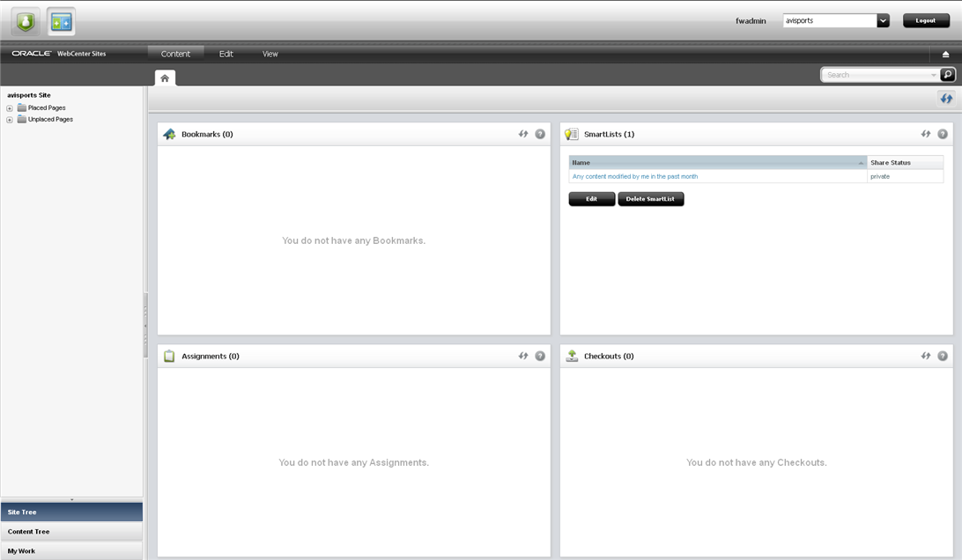Refresh the SmartLists widget
Image resolution: width=962 pixels, height=560 pixels.
926,134
